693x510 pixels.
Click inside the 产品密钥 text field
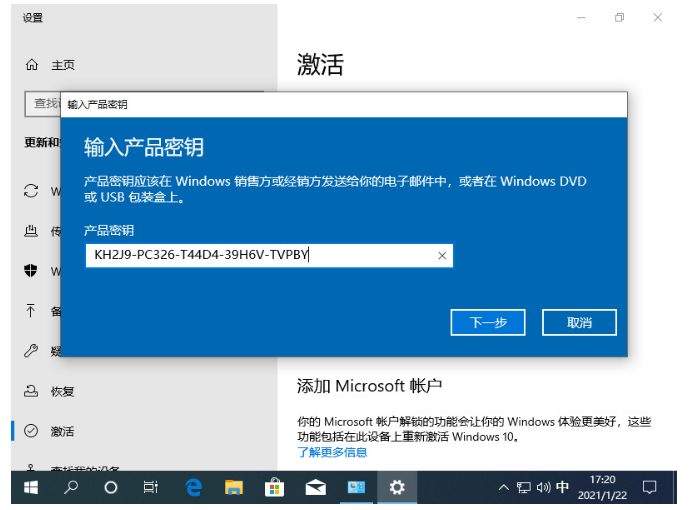[x=260, y=256]
